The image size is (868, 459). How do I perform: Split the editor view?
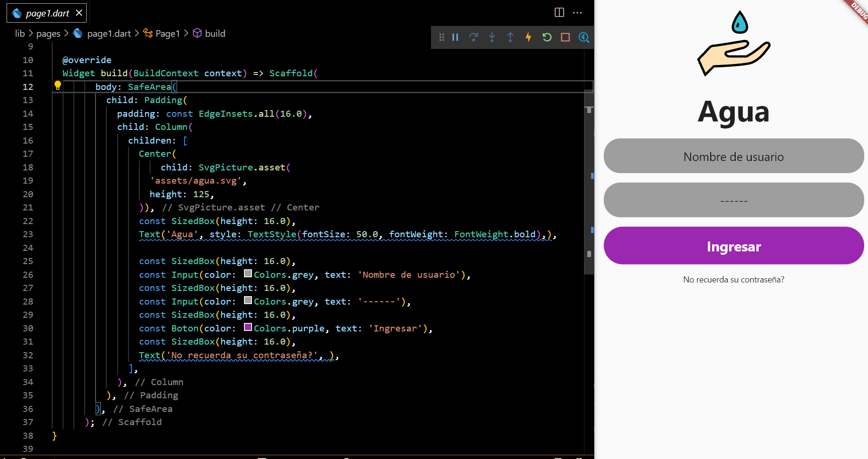[559, 13]
